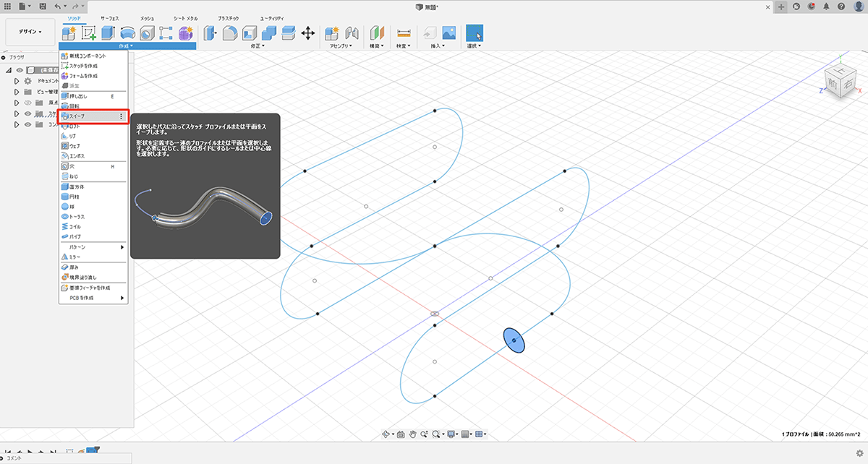Image resolution: width=868 pixels, height=464 pixels.
Task: Select the Combine tool in toolbar
Action: [x=269, y=33]
